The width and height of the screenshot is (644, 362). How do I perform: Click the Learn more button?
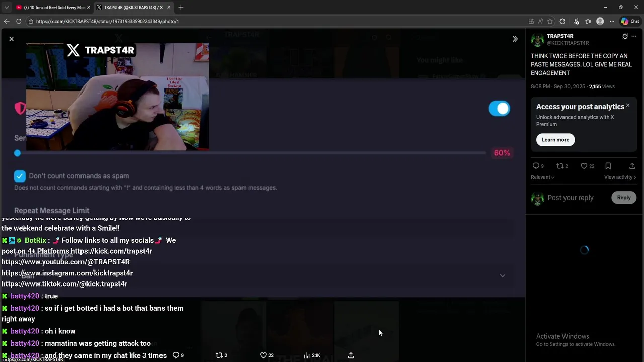[x=555, y=140]
